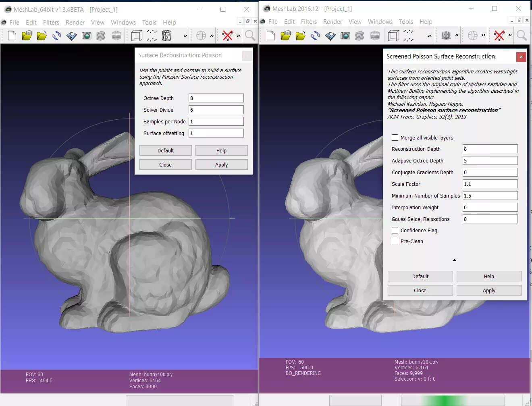Click green progress bar in MeshLab 2016.12 status

click(453, 400)
